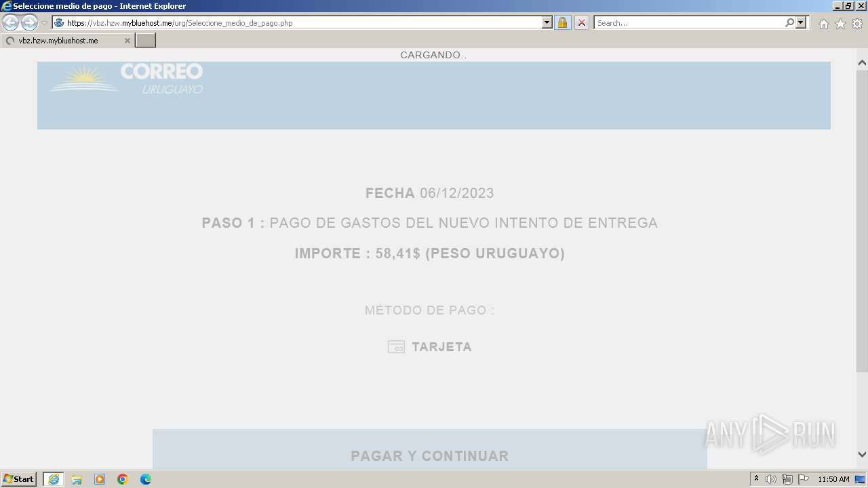Select the vbz.hzw.mybluehost.me tab
Image resolution: width=868 pixels, height=488 pixels.
[x=67, y=41]
